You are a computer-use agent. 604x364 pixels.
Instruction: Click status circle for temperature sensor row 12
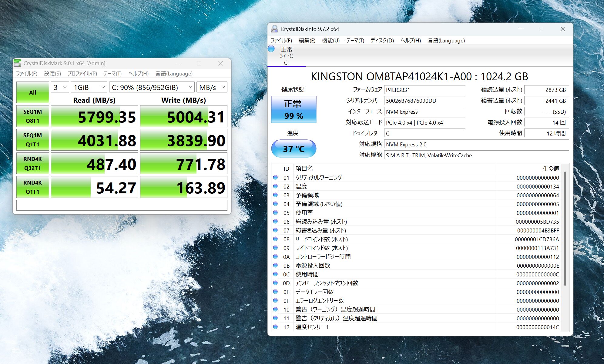275,327
